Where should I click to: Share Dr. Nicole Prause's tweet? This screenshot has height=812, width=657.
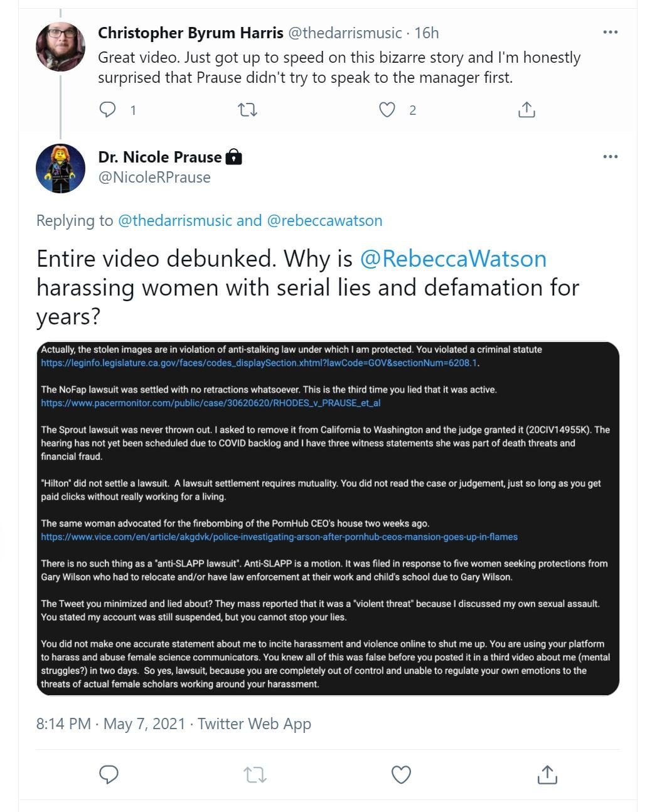pos(547,775)
